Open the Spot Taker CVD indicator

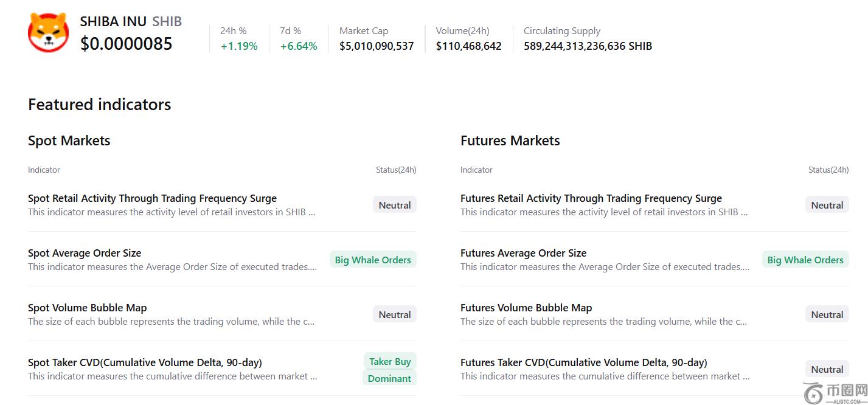(x=145, y=362)
